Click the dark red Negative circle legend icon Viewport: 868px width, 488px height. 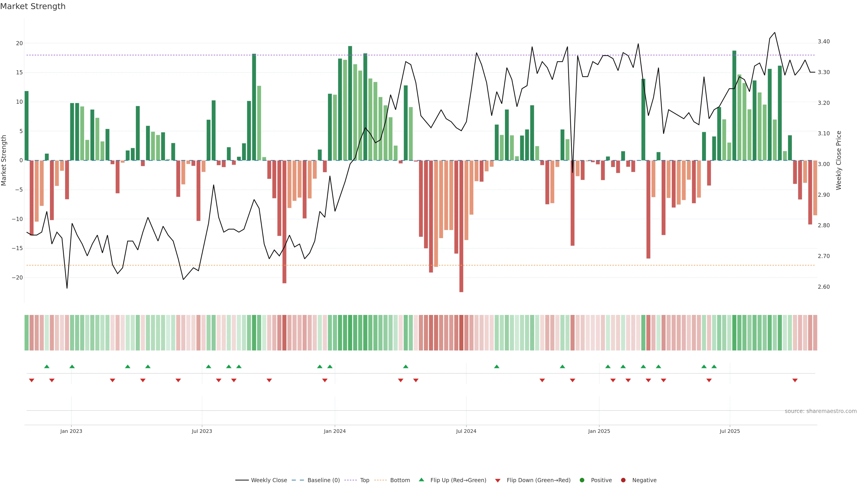coord(623,480)
